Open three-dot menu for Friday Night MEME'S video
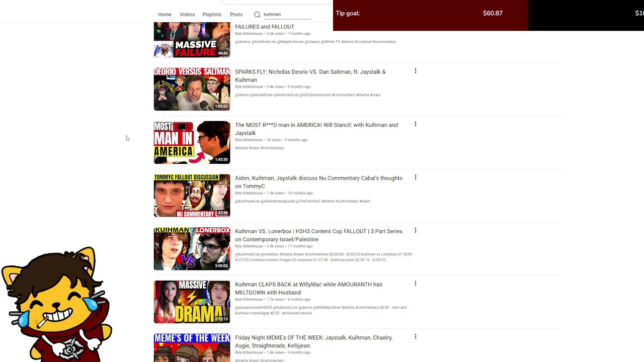 tap(416, 337)
